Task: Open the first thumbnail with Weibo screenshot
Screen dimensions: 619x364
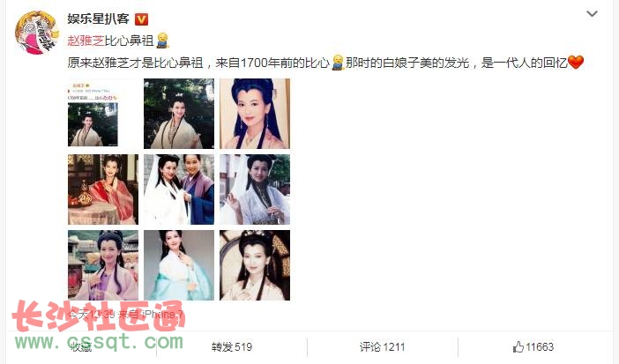Action: pyautogui.click(x=102, y=114)
